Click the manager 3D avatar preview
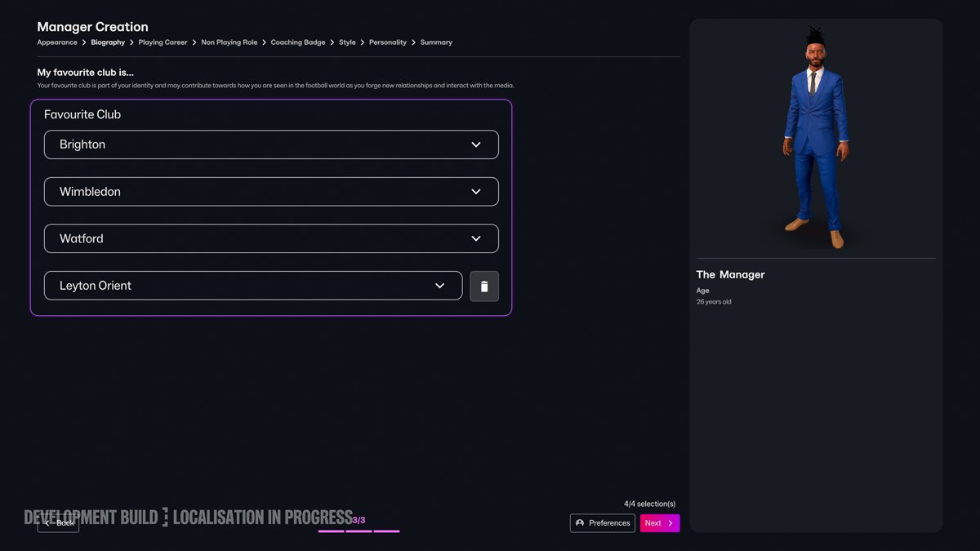 [816, 139]
